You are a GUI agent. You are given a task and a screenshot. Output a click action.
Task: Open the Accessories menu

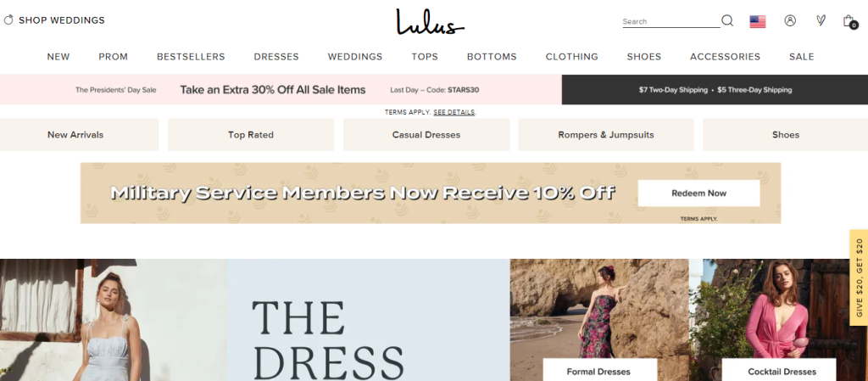(726, 57)
